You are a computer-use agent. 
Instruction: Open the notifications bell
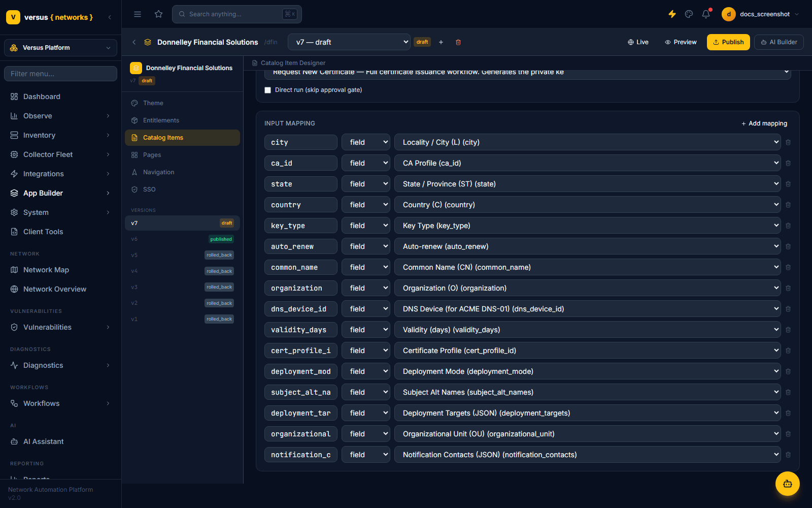point(706,14)
